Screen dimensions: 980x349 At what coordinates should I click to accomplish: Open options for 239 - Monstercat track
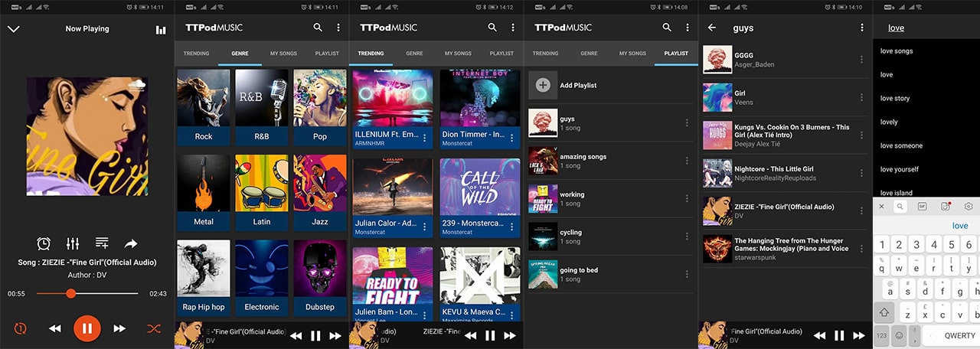pyautogui.click(x=512, y=227)
